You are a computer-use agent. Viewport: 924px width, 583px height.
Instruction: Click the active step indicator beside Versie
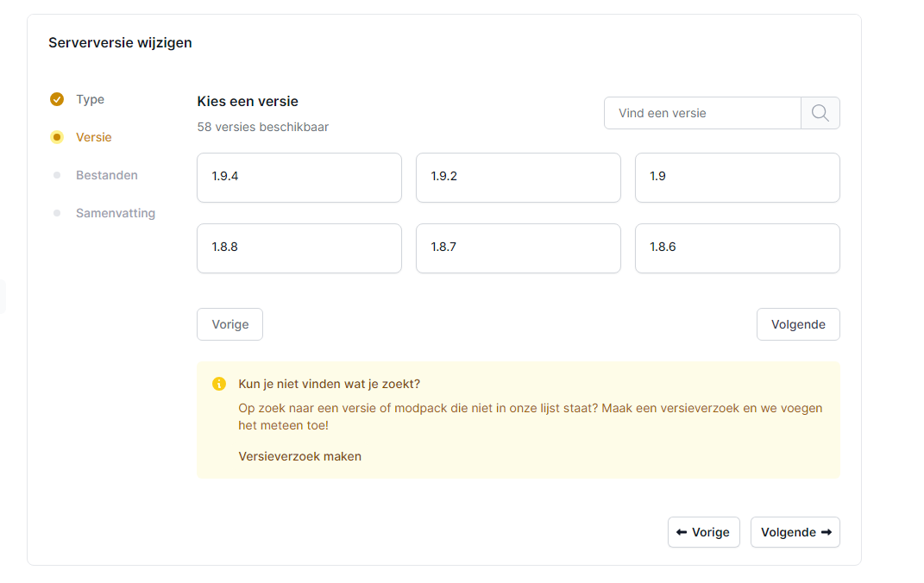point(57,137)
